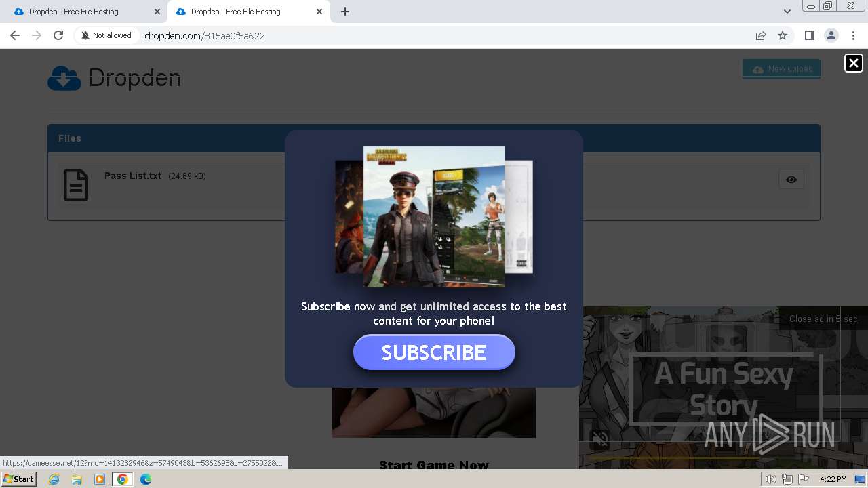Close the second Dropden tab

(319, 12)
